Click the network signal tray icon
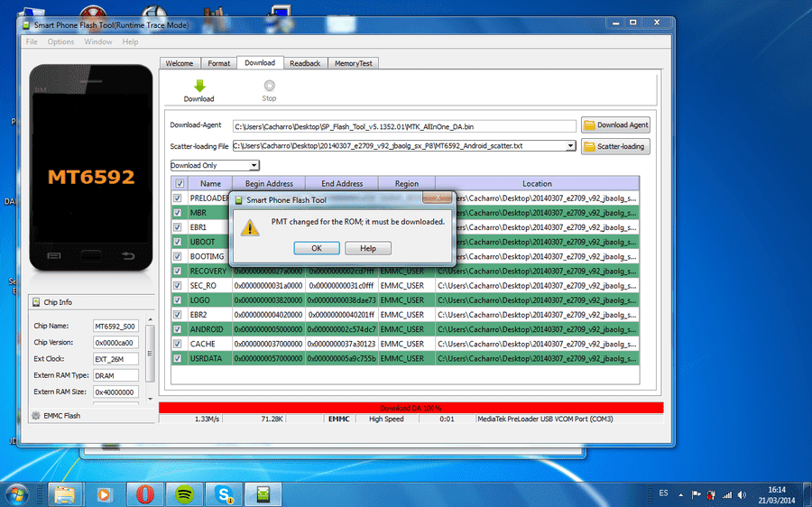Image resolution: width=812 pixels, height=507 pixels. [727, 495]
